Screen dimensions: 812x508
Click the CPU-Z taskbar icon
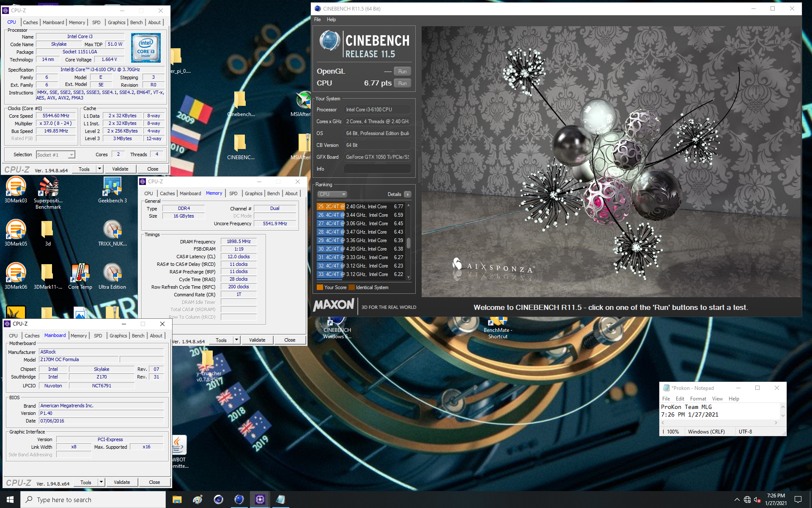260,500
